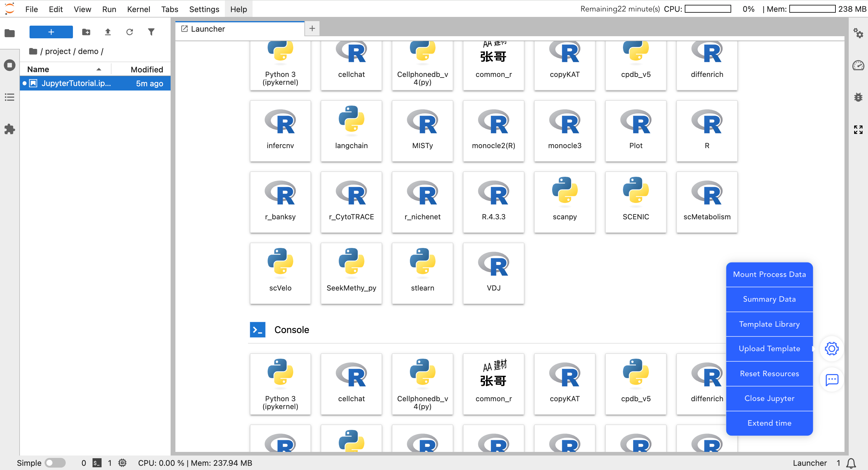Open the property inspector gears icon
Image resolution: width=868 pixels, height=470 pixels.
tap(858, 33)
